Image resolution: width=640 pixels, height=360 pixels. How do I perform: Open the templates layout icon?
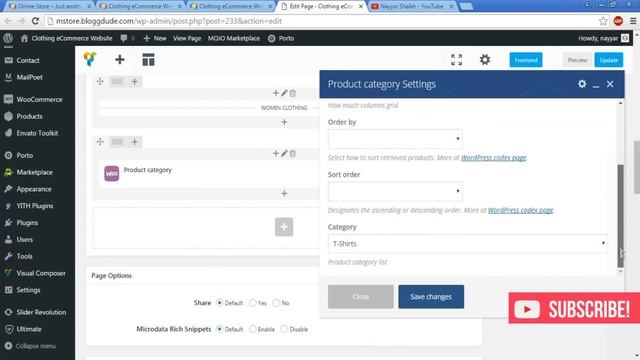[148, 60]
